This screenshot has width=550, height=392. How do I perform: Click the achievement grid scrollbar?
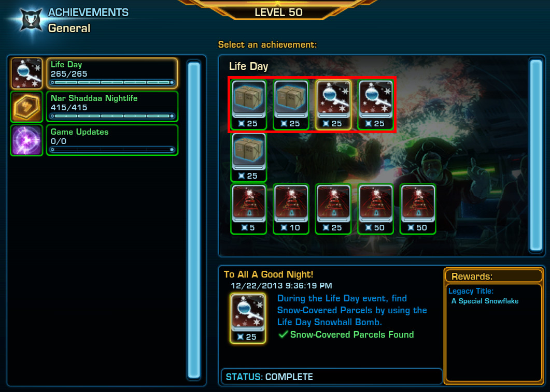tap(536, 155)
